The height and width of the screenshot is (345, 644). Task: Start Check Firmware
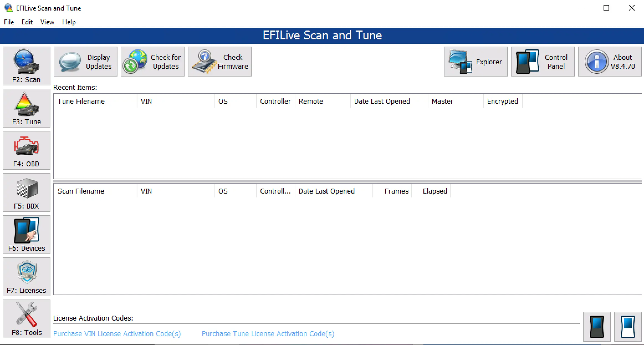coord(219,61)
